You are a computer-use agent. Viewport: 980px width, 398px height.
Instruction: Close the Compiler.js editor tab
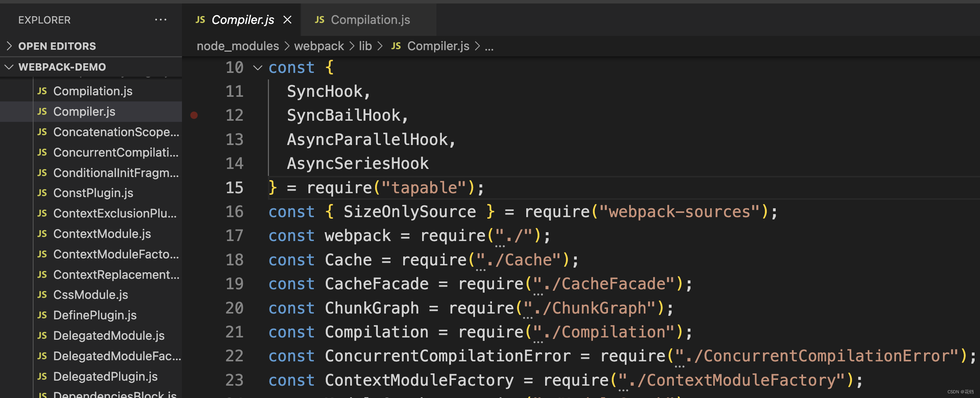coord(287,20)
